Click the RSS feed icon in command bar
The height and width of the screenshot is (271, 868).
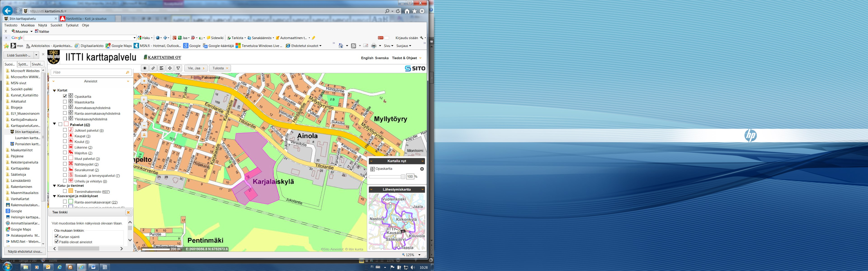tap(354, 46)
